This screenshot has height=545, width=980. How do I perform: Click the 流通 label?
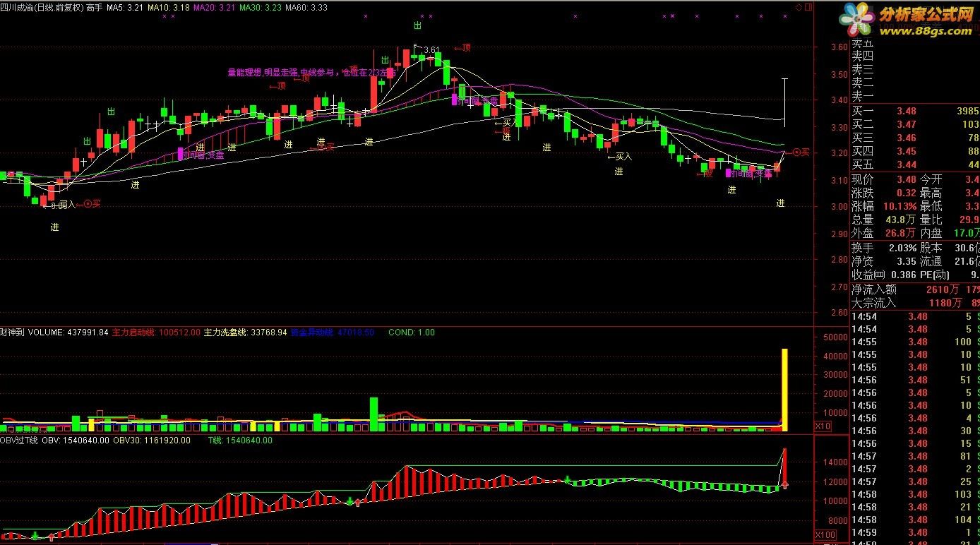[931, 261]
